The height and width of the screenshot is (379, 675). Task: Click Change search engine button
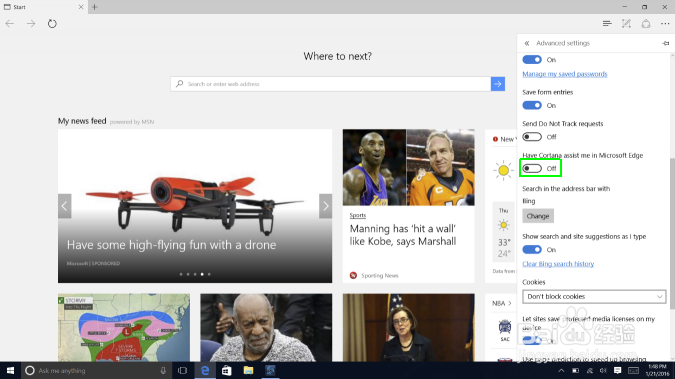point(538,216)
